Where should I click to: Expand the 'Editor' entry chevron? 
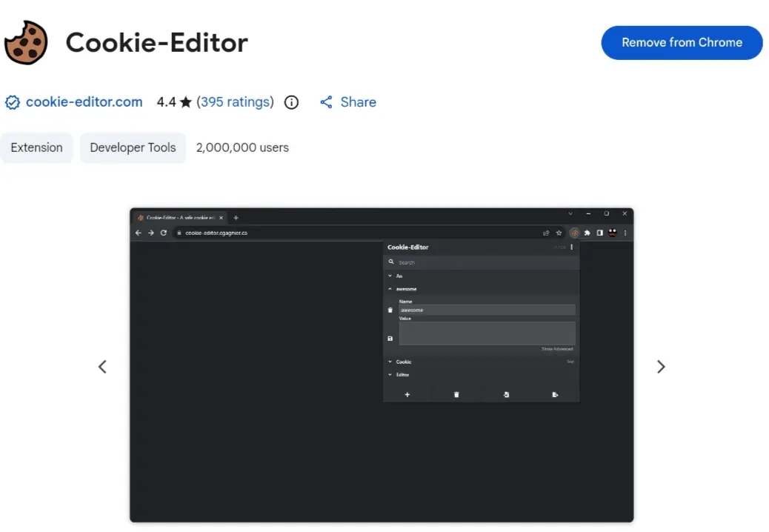click(x=390, y=375)
